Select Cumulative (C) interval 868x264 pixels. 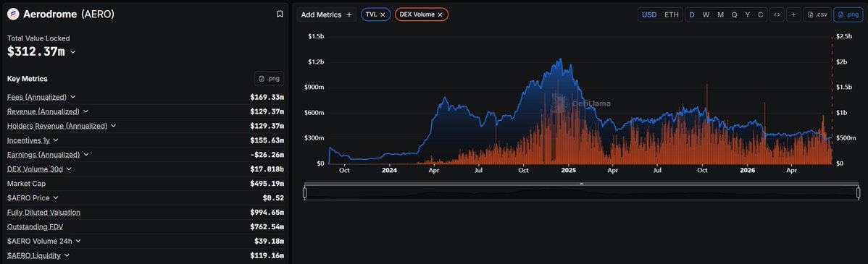click(x=761, y=15)
